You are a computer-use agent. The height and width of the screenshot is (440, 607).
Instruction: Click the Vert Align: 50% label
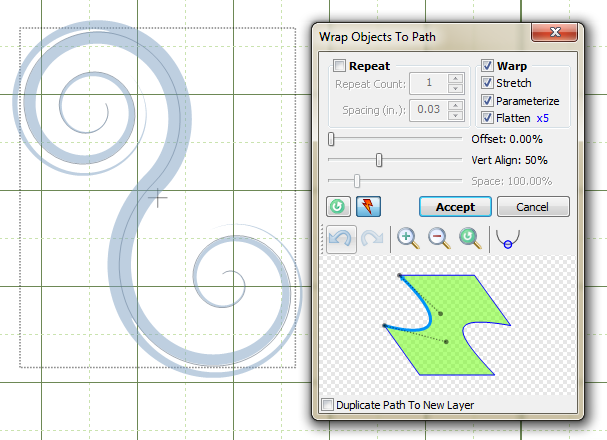click(x=509, y=160)
